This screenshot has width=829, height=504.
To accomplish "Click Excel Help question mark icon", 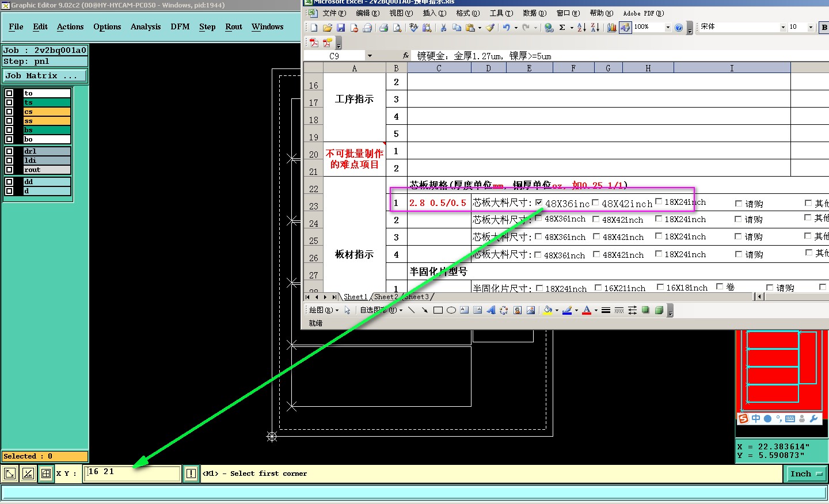I will (679, 27).
